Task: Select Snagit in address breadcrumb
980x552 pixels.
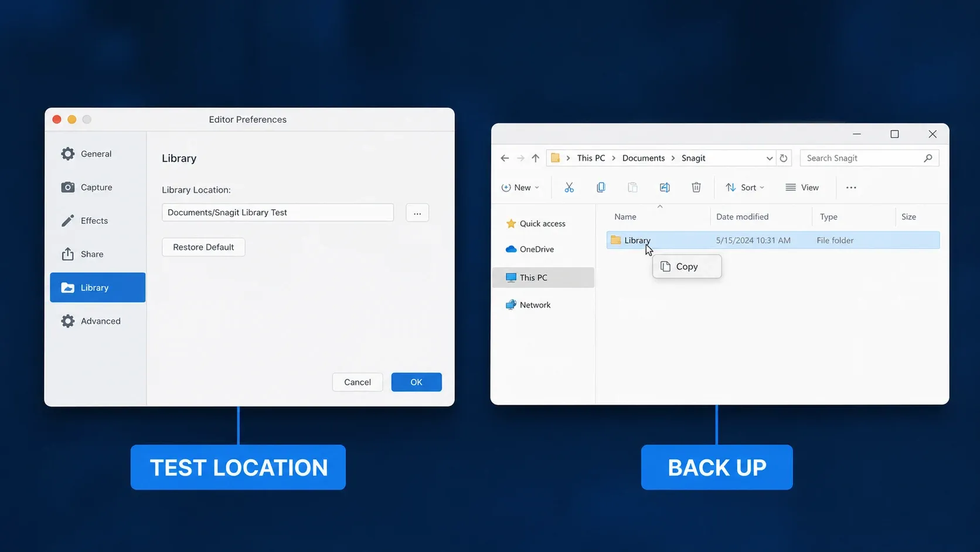Action: pyautogui.click(x=693, y=158)
